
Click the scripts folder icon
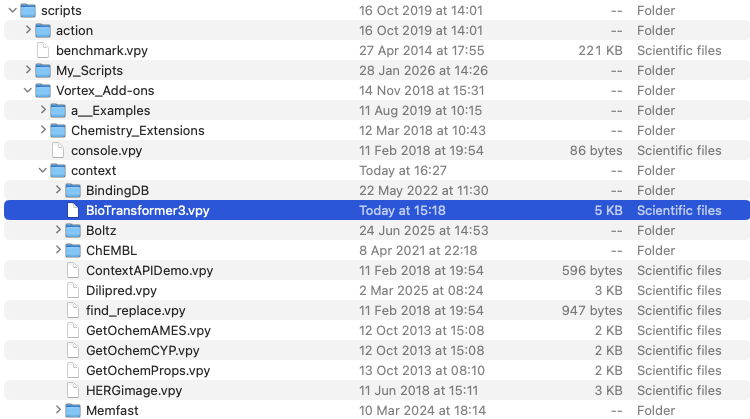28,10
